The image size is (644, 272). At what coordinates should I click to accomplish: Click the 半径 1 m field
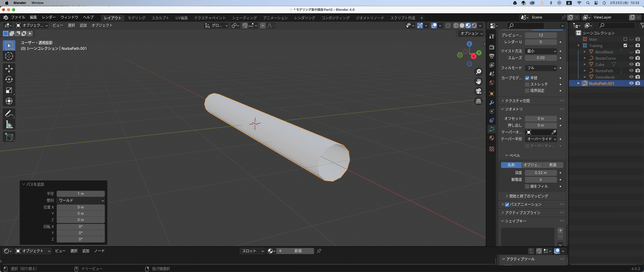80,194
